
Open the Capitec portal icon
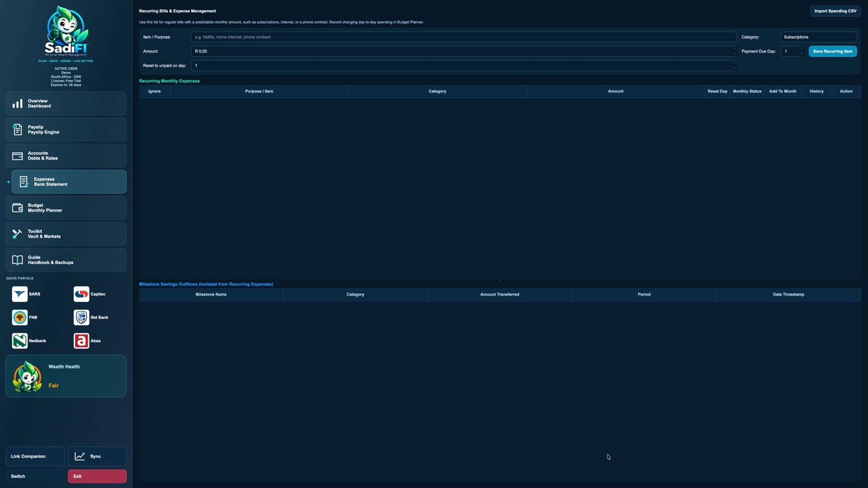(x=81, y=294)
